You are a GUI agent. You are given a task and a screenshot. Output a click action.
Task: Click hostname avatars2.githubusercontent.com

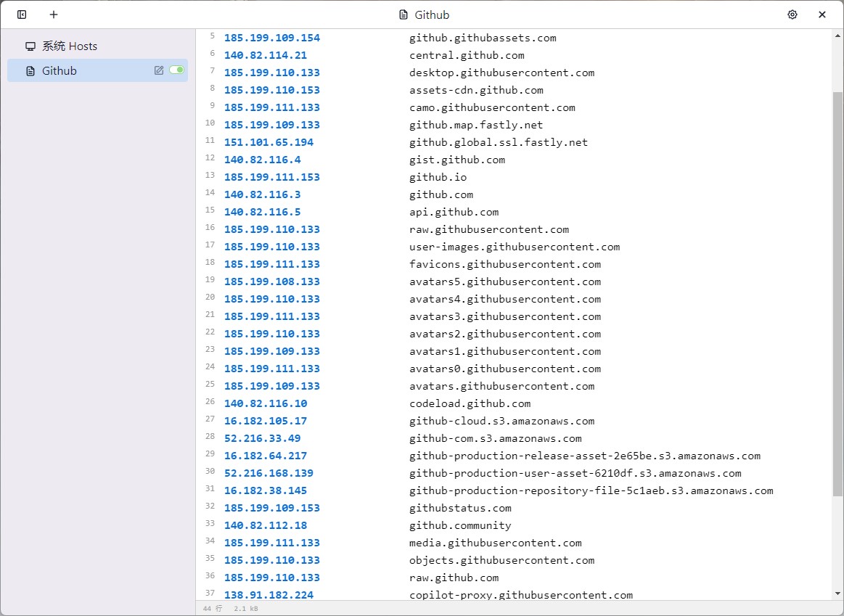point(505,334)
